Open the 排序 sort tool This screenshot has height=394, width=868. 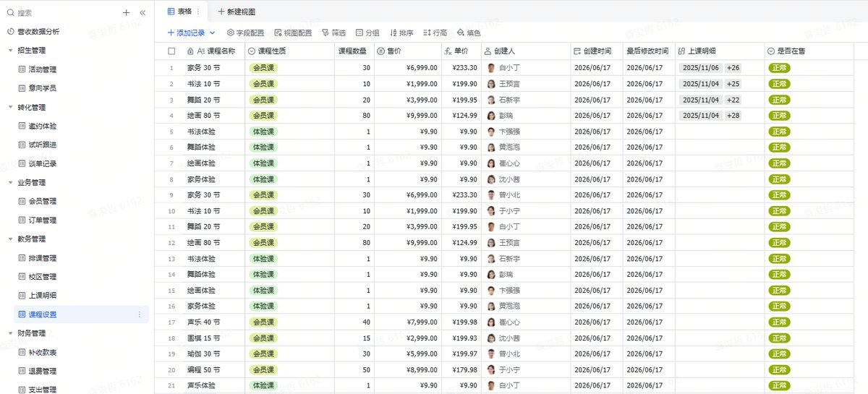coord(401,33)
